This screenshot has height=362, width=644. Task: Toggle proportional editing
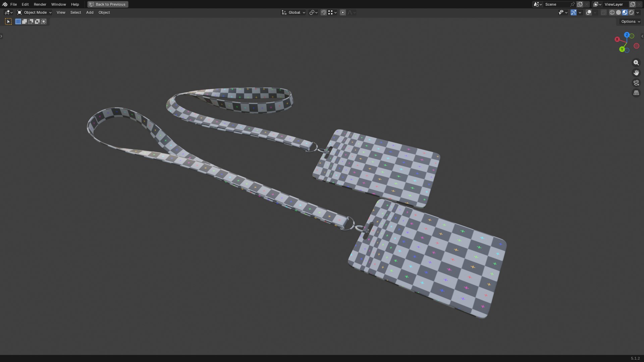click(342, 12)
